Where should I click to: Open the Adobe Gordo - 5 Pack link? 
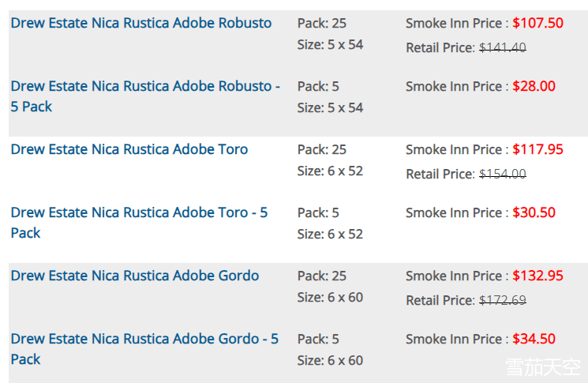pyautogui.click(x=144, y=339)
